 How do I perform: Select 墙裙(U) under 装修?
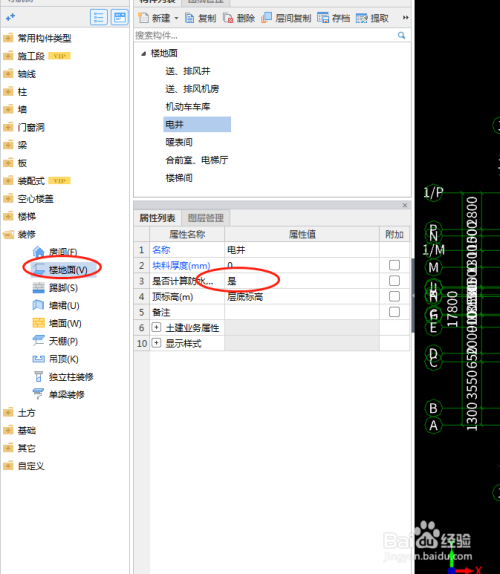[x=56, y=305]
